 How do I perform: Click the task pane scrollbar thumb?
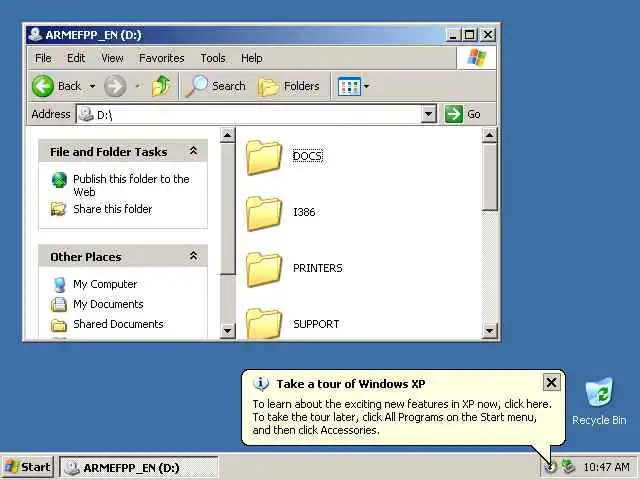click(227, 209)
